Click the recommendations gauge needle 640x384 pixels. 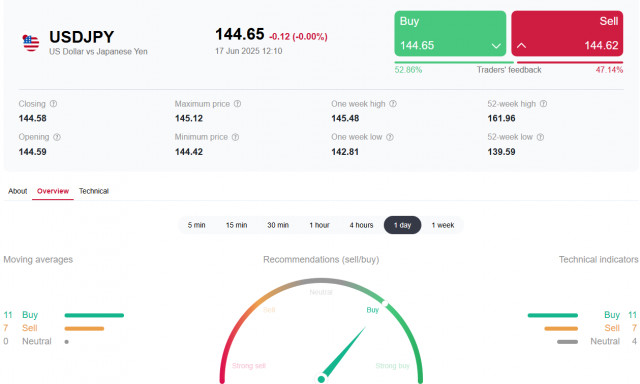pos(343,353)
